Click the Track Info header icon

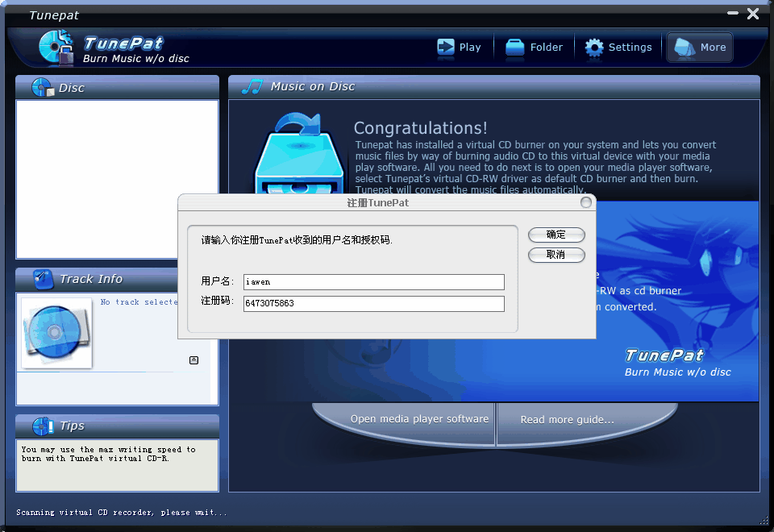click(44, 279)
